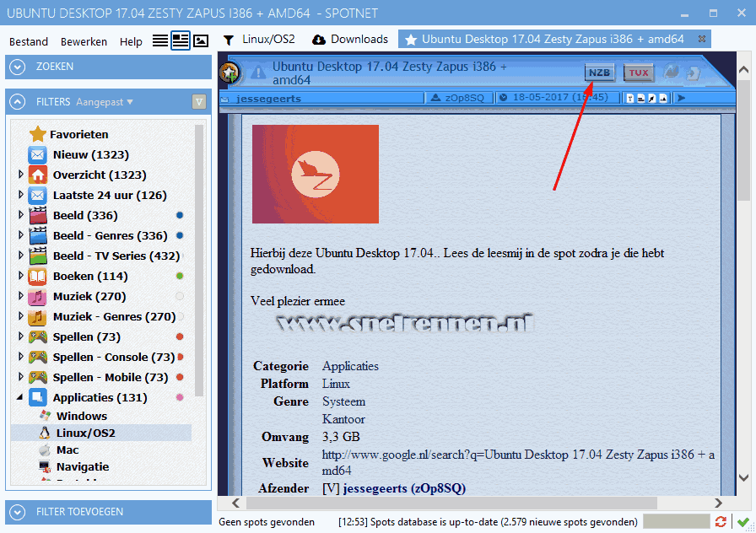This screenshot has height=533, width=756.
Task: Click the red refresh icon in status bar
Action: [721, 521]
